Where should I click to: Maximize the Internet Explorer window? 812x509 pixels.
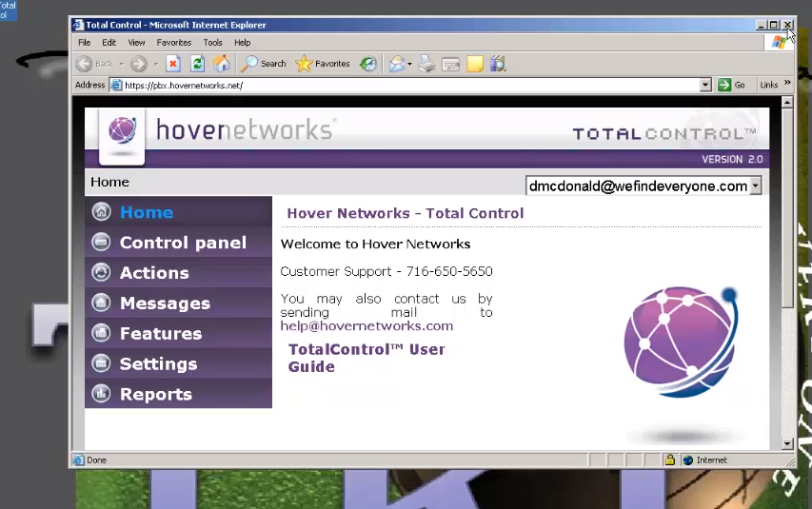click(774, 25)
